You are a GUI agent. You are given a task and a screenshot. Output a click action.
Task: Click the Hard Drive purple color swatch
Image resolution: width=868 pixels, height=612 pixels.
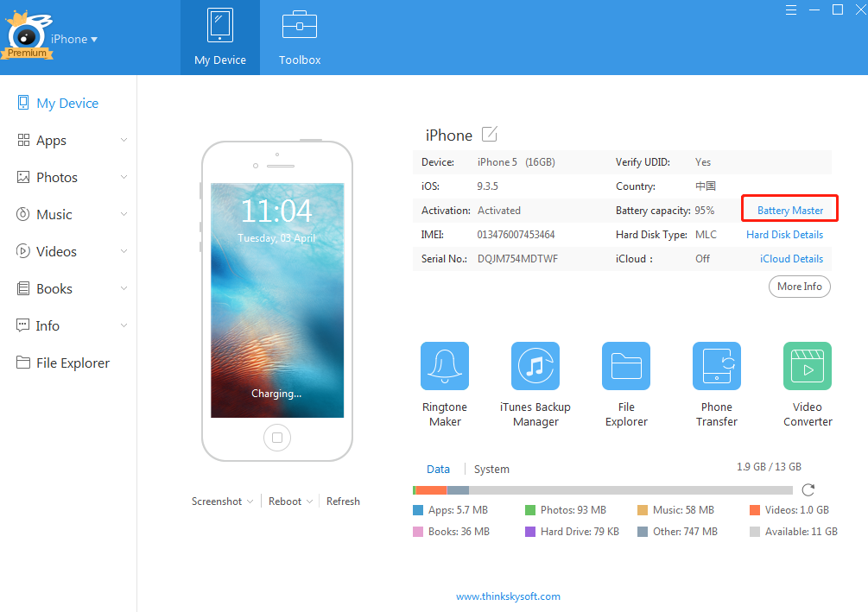coord(530,532)
